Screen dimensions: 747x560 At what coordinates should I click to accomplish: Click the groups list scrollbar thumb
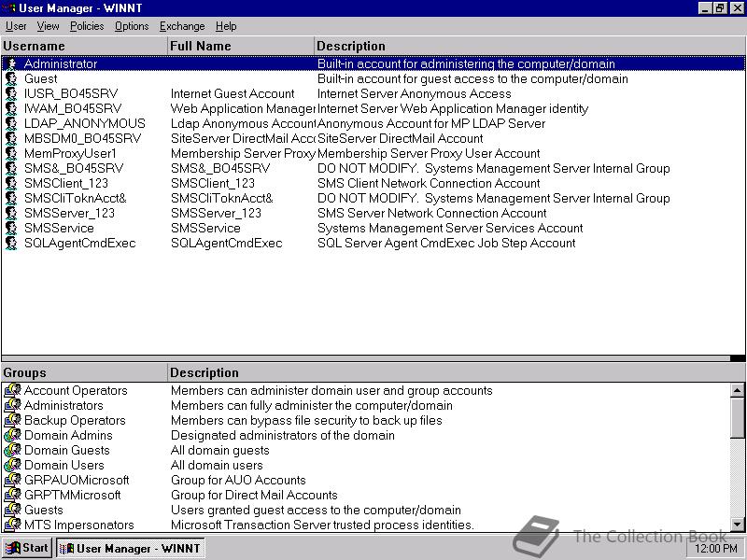click(x=738, y=417)
